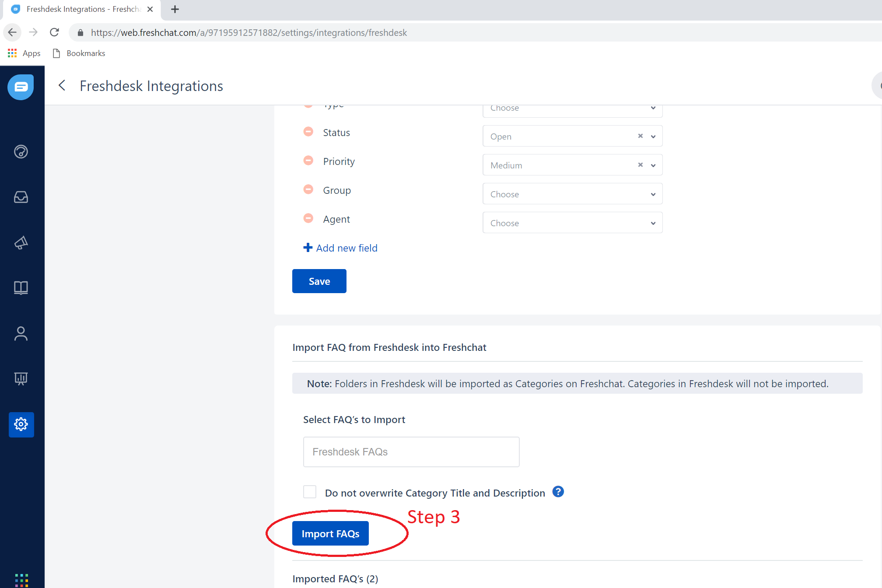Click the Save button

tap(319, 281)
